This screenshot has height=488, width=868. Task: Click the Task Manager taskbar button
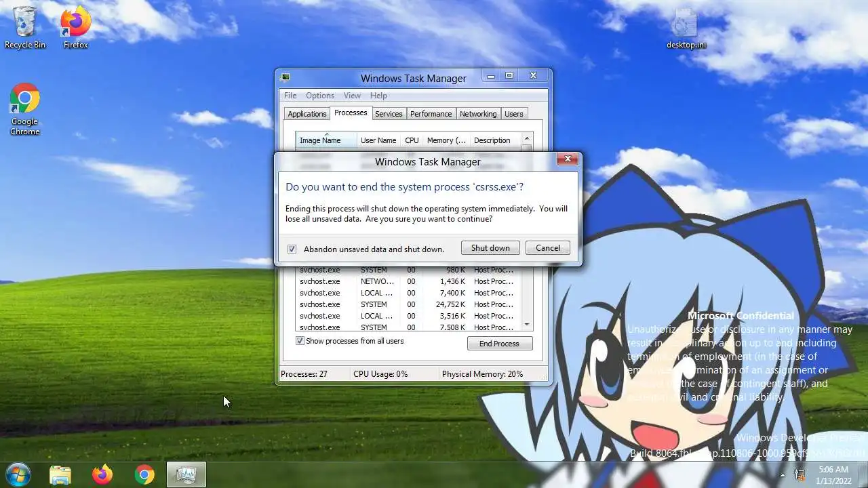[x=186, y=474]
